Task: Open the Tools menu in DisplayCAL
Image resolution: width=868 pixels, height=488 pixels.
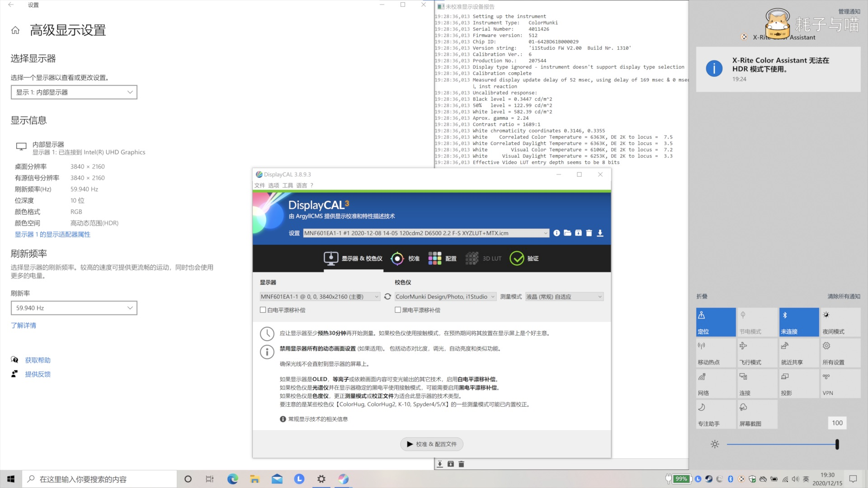Action: pyautogui.click(x=288, y=185)
